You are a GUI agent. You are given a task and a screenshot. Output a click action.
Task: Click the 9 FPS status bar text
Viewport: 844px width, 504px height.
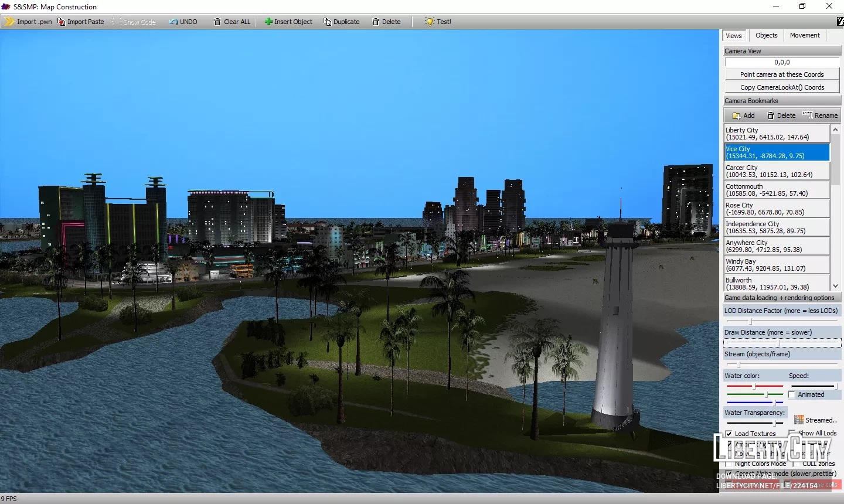9,499
